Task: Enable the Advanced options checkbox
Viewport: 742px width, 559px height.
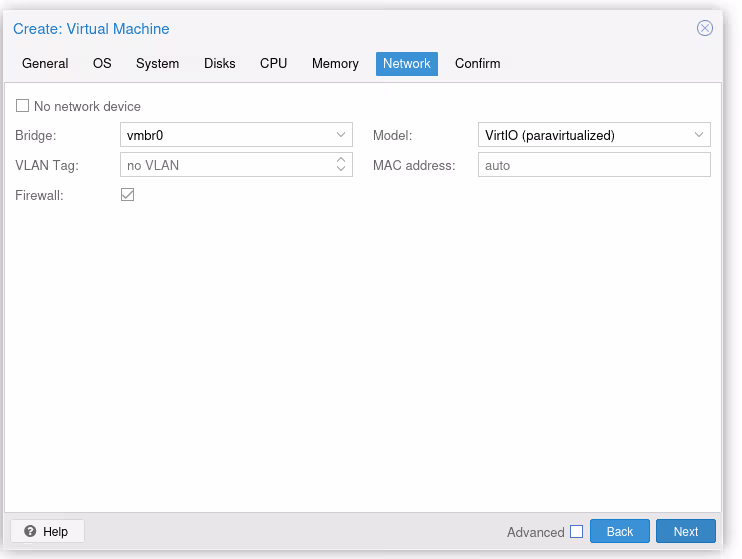Action: (576, 532)
